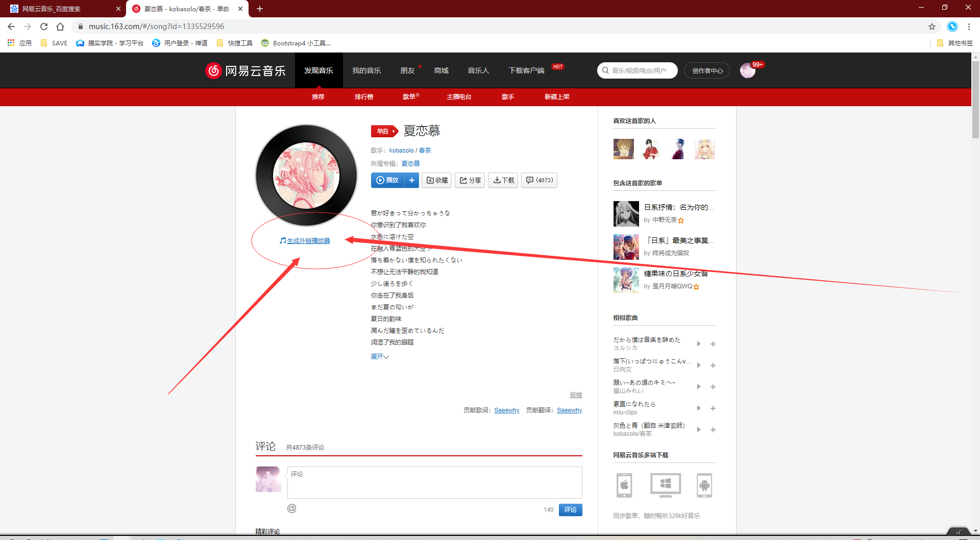The image size is (980, 540).
Task: Open playlist 日系抒情：名为你的...
Action: point(679,207)
